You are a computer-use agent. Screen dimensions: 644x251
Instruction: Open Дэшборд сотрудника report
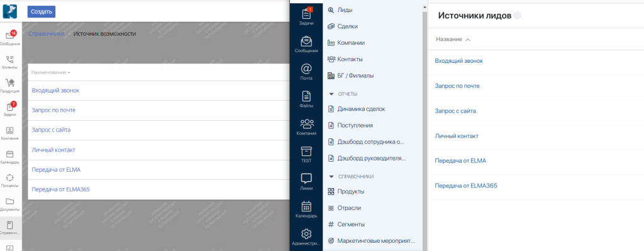(x=367, y=142)
